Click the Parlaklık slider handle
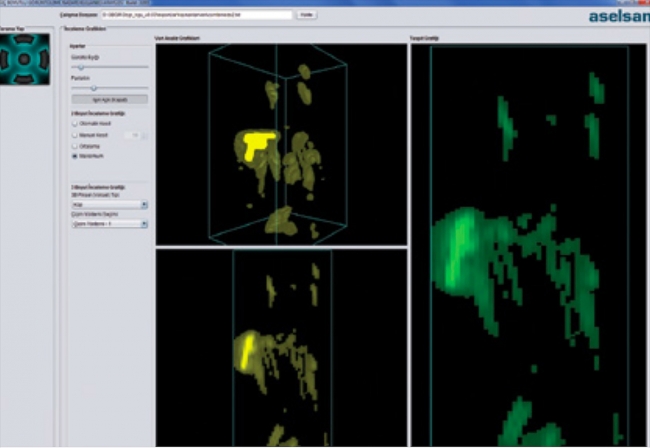Image resolution: width=650 pixels, height=448 pixels. pyautogui.click(x=93, y=87)
